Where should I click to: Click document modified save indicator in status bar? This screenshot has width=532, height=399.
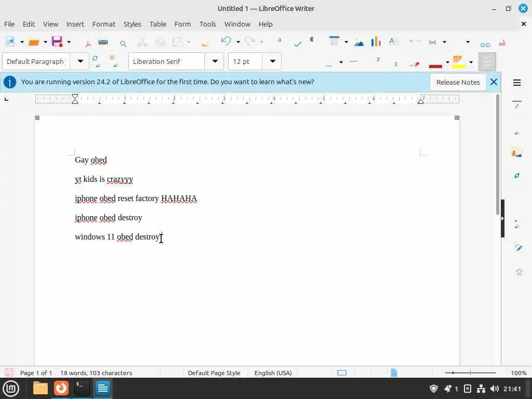coord(9,373)
